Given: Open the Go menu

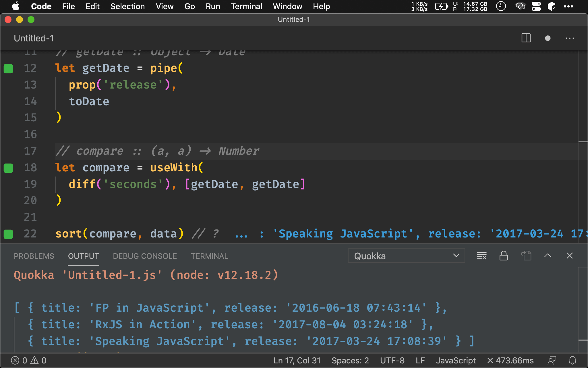Looking at the screenshot, I should click(189, 6).
